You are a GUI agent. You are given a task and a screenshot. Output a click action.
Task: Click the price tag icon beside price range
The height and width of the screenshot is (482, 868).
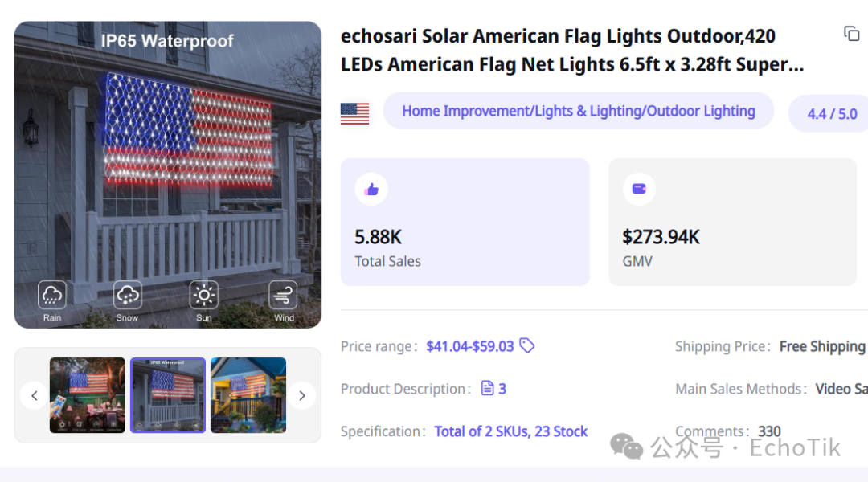click(x=527, y=346)
